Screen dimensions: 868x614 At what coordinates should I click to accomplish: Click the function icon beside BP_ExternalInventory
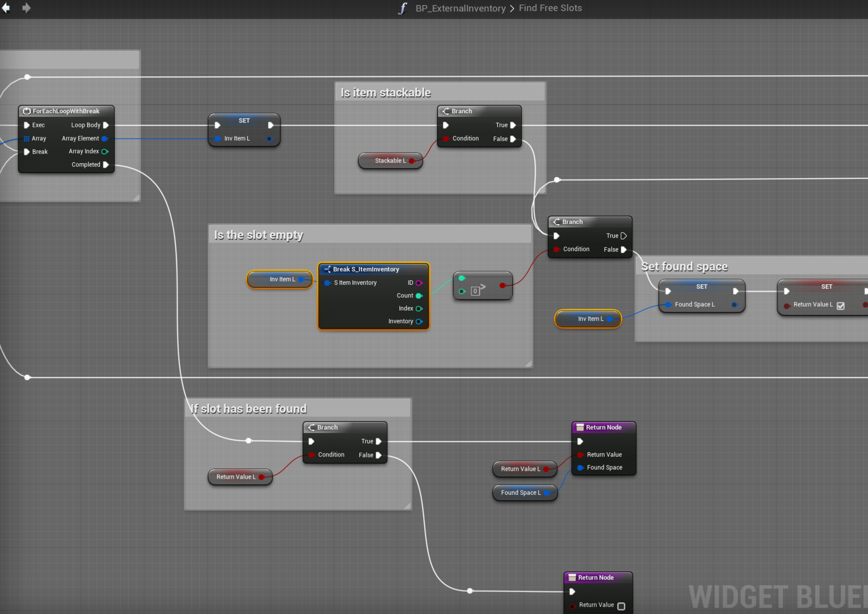point(403,8)
